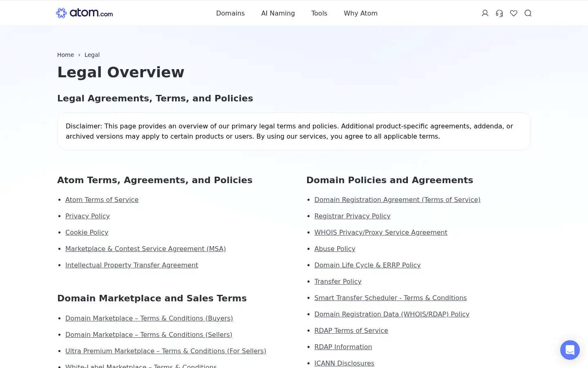The image size is (588, 368).
Task: Open Domain Registration Data (WHOIS/RDAP) Policy
Action: 392,314
